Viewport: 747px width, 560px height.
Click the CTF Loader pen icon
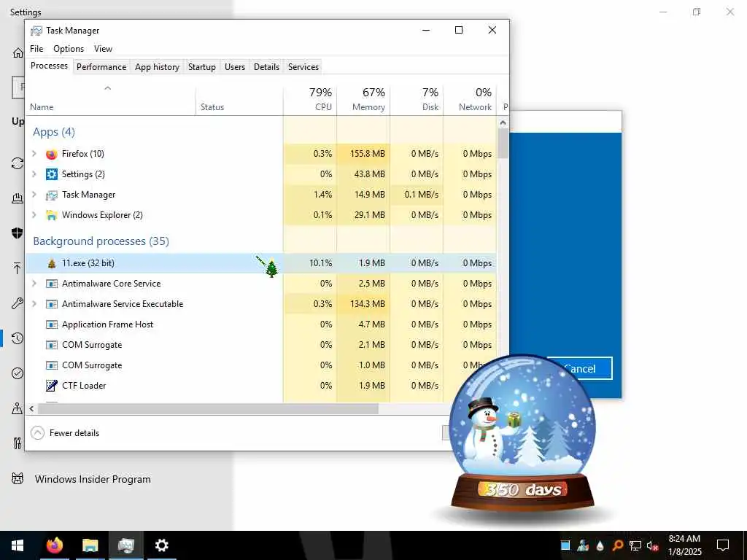pyautogui.click(x=52, y=386)
